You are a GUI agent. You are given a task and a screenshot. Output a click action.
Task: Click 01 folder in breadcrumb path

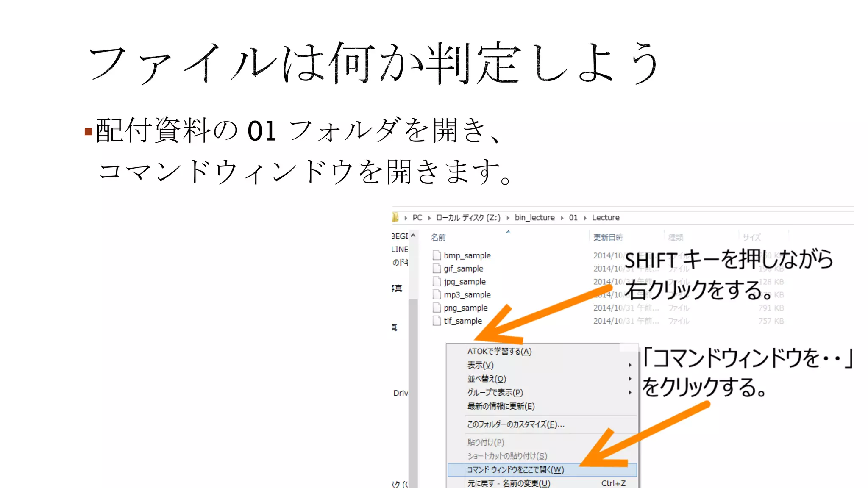573,217
